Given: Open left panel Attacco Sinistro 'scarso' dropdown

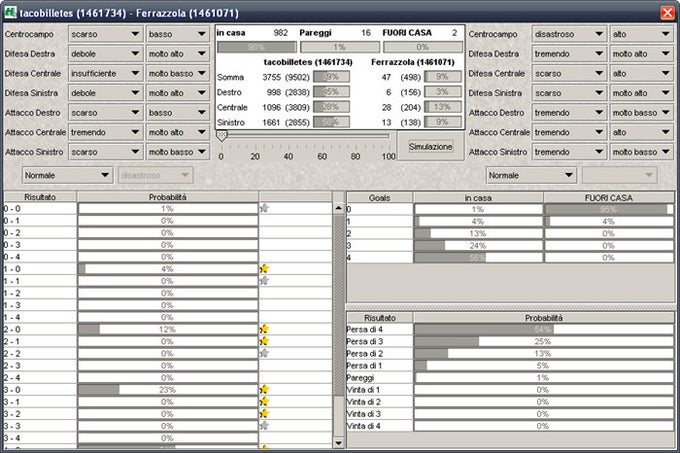Looking at the screenshot, I should point(105,152).
